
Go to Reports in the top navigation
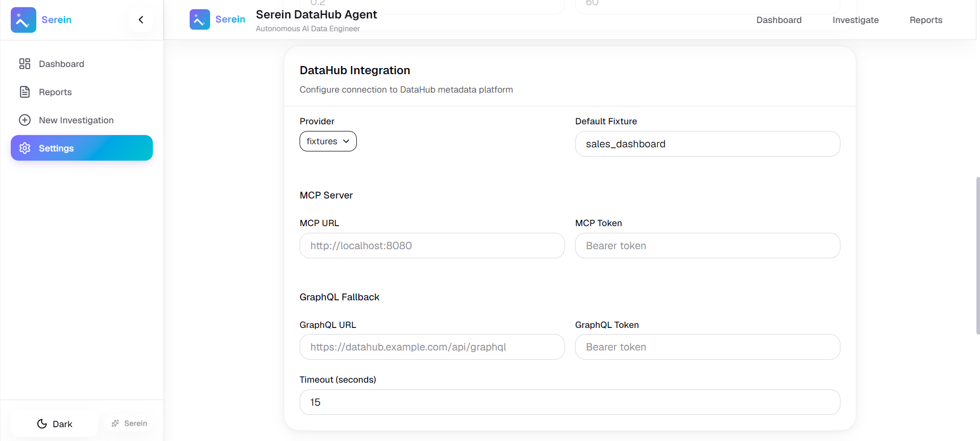926,20
